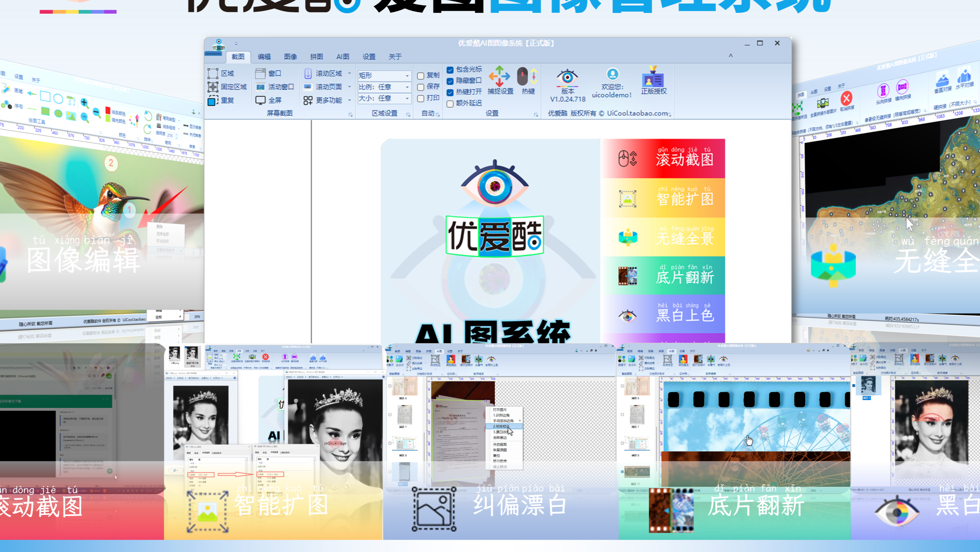Viewport: 980px width, 552px height.
Task: Click the 智能扩图 orange feature banner
Action: click(663, 198)
